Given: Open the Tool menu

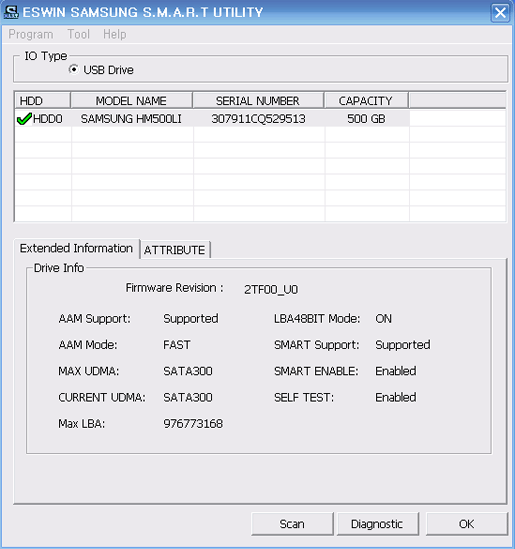Looking at the screenshot, I should [x=78, y=34].
